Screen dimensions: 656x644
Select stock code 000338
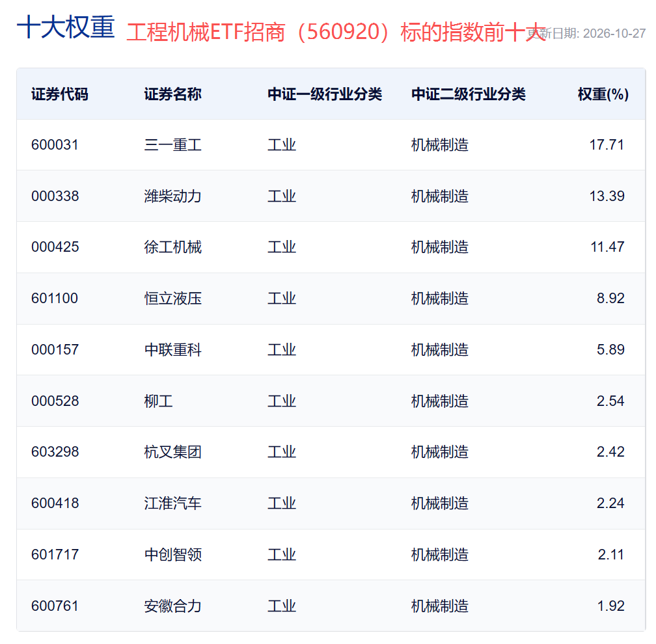[55, 196]
